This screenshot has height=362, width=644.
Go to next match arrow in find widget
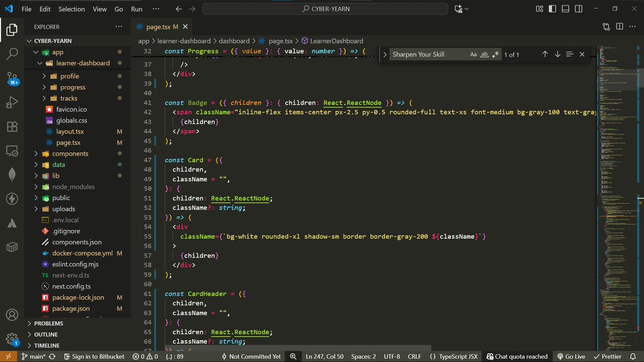point(557,54)
